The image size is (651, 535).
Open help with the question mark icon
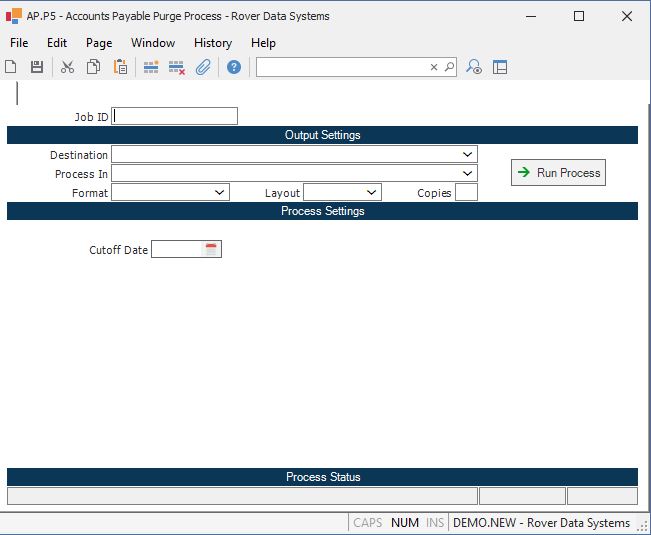pyautogui.click(x=233, y=67)
